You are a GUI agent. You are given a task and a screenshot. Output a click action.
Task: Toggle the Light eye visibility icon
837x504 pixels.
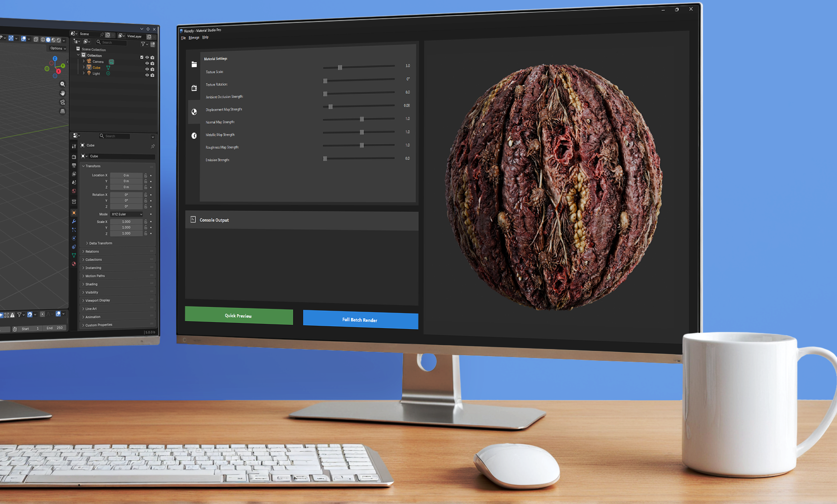[147, 75]
